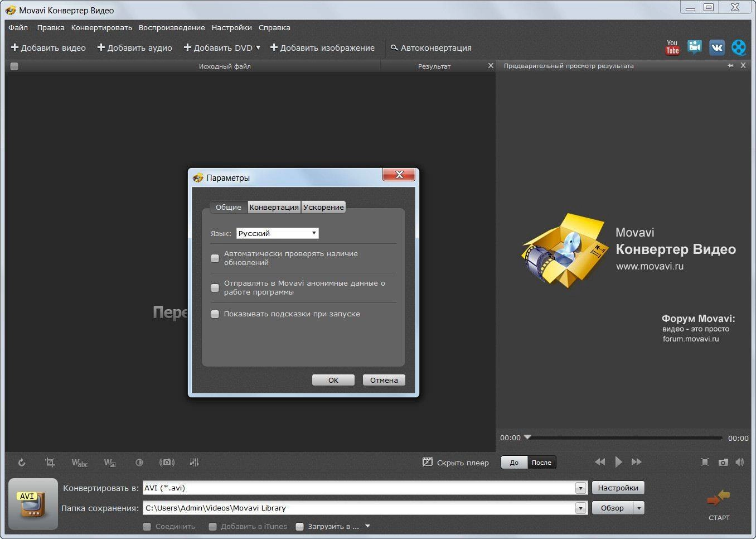Viewport: 756px width, 539px height.
Task: Toggle the full screen preview icon
Action: (705, 462)
